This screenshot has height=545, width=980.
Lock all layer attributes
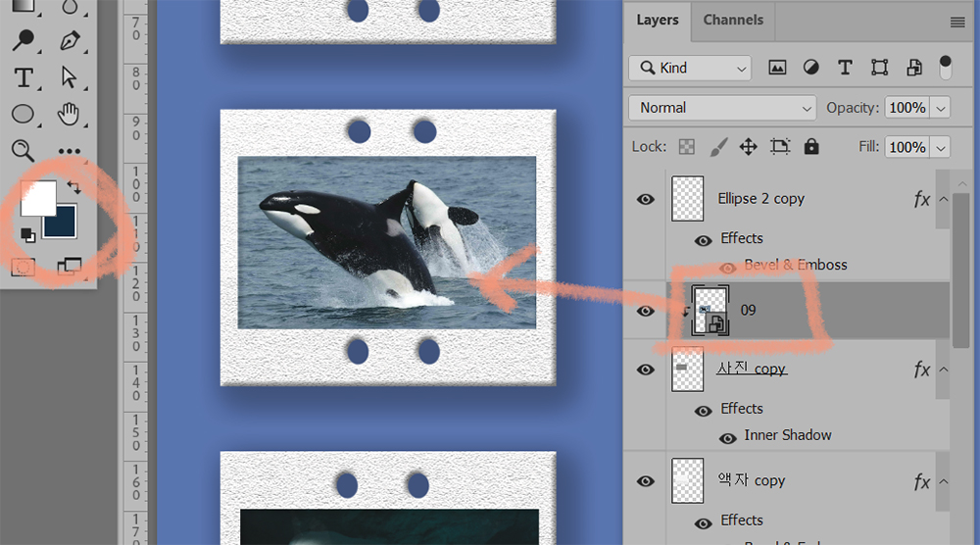tap(811, 147)
